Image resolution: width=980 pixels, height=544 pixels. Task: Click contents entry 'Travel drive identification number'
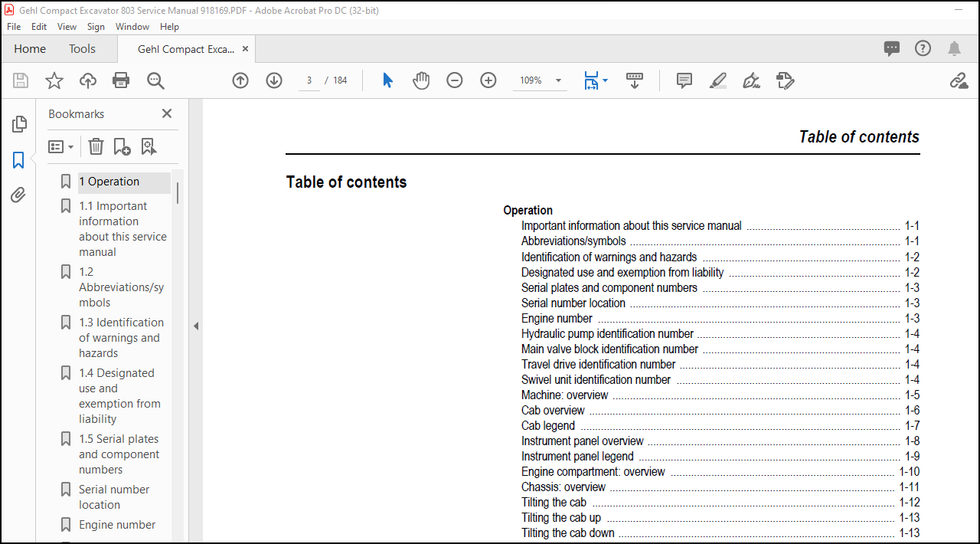[598, 364]
